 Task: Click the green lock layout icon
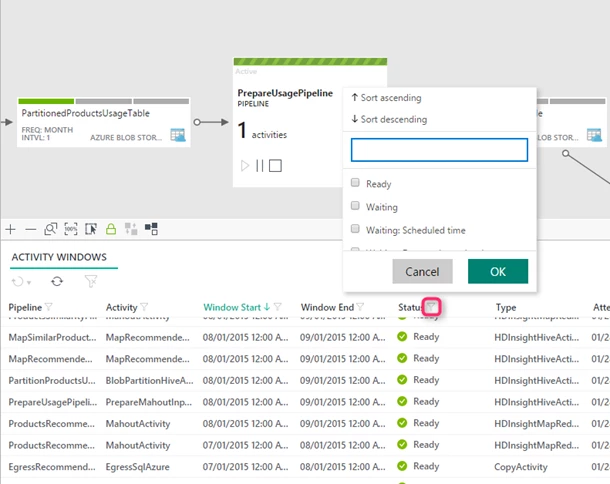point(111,229)
